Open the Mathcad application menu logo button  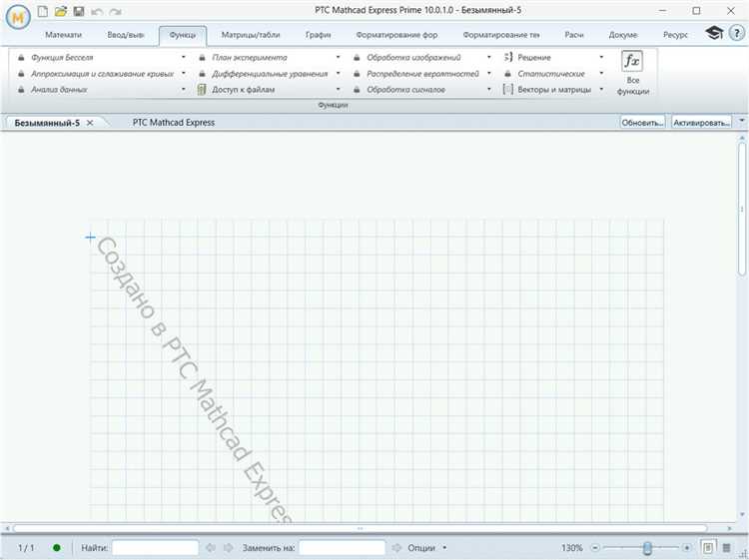(18, 18)
